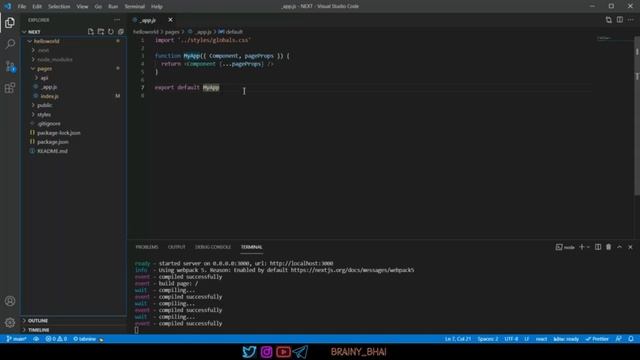Click the Ln 7, Col 21 status item

coord(458,339)
